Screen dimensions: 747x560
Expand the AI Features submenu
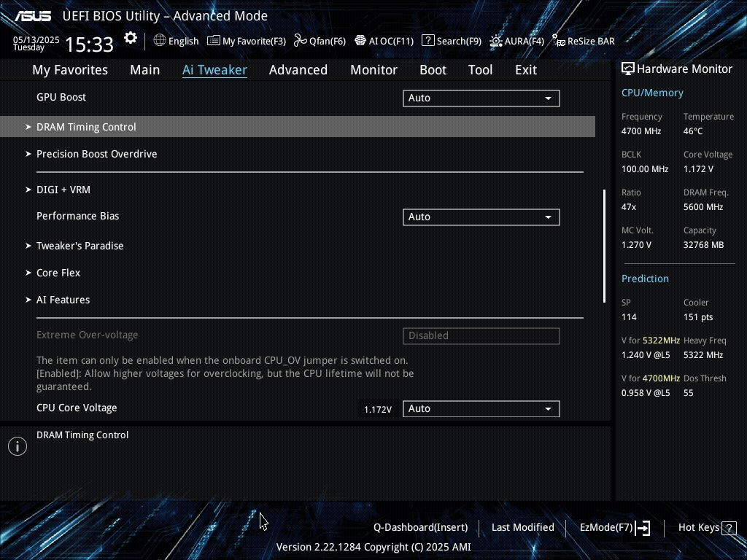pos(58,300)
